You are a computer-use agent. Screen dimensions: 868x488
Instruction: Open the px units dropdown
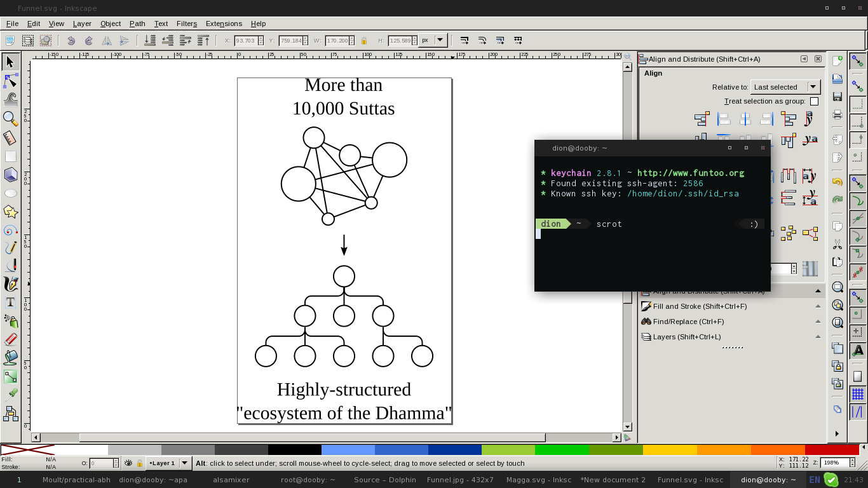pos(433,41)
